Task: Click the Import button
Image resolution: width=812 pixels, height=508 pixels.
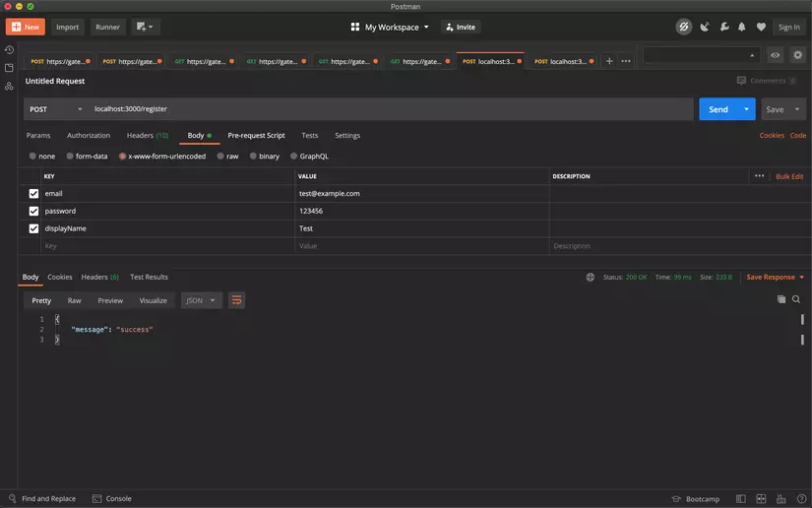Action: click(x=67, y=27)
